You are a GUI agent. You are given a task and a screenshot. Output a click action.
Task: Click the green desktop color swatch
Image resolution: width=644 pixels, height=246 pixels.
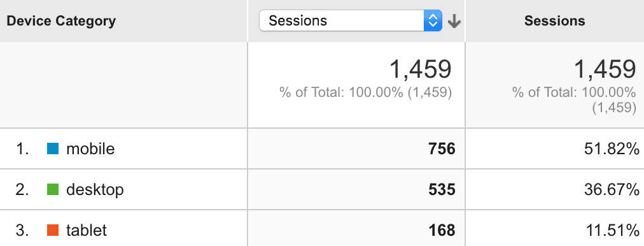pyautogui.click(x=53, y=189)
